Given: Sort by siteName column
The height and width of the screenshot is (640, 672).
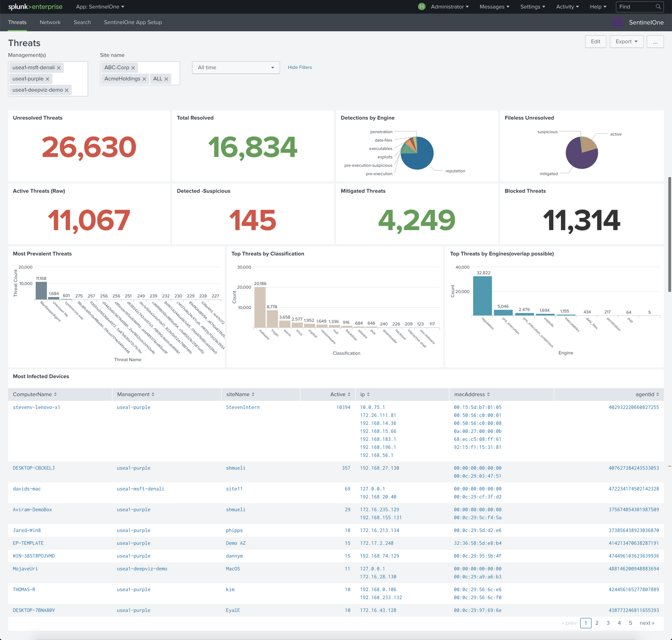Looking at the screenshot, I should click(240, 394).
